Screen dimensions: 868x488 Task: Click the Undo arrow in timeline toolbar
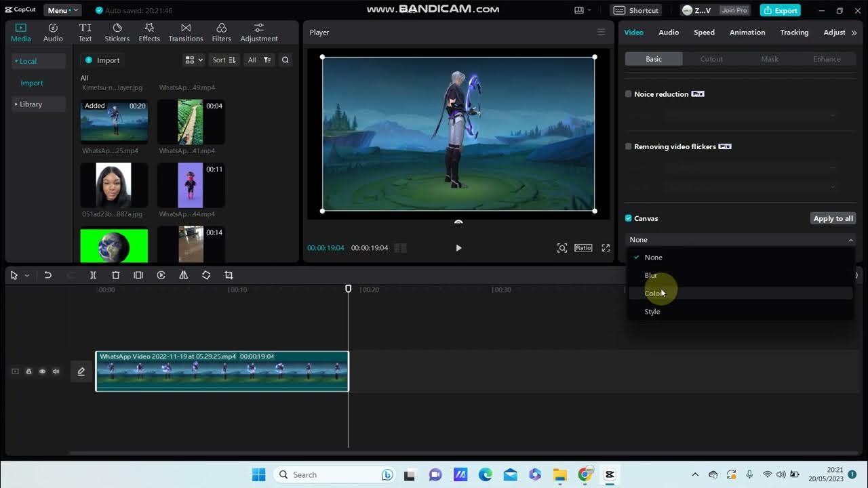pyautogui.click(x=47, y=275)
